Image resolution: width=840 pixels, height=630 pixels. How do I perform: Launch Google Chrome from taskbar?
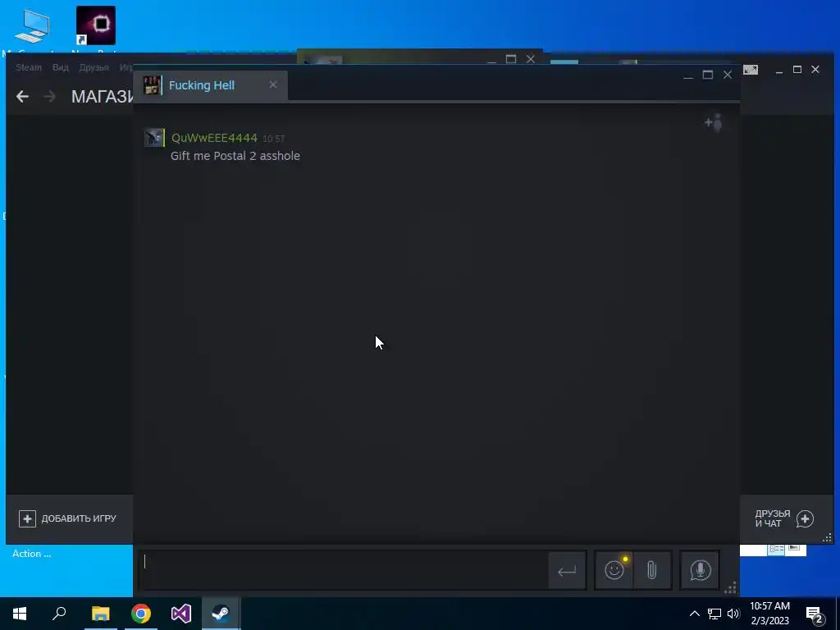[141, 614]
